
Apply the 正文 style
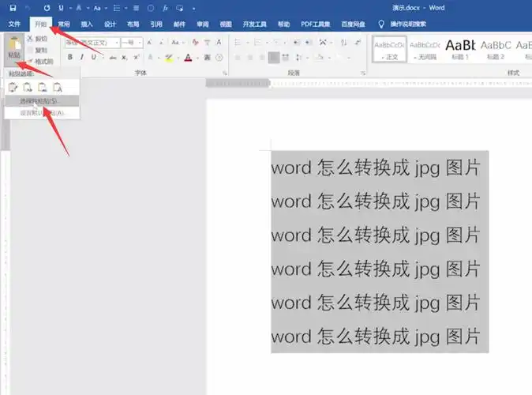(389, 49)
